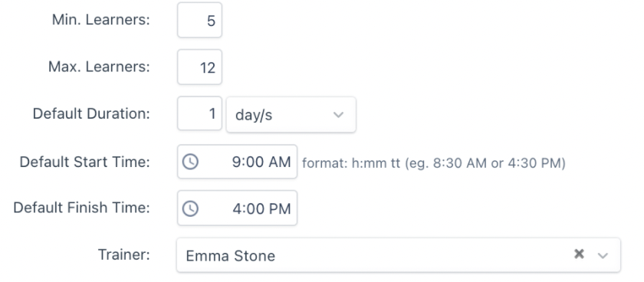Viewport: 644px width, 282px height.
Task: Click the Trainer field label
Action: [124, 254]
